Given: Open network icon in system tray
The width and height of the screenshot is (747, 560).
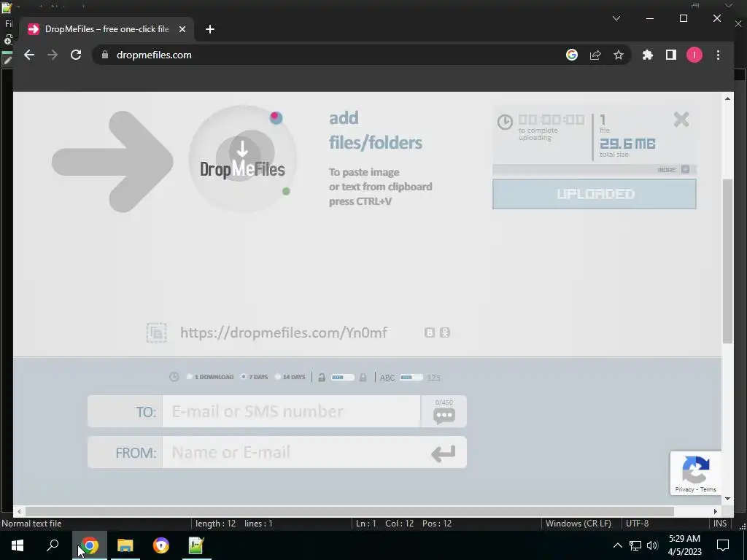Looking at the screenshot, I should tap(635, 545).
